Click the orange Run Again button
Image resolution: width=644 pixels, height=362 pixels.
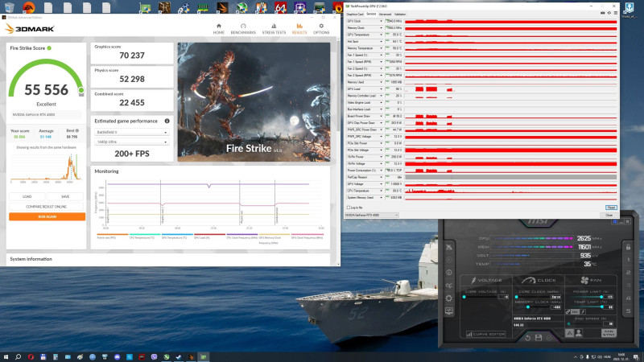(x=47, y=216)
